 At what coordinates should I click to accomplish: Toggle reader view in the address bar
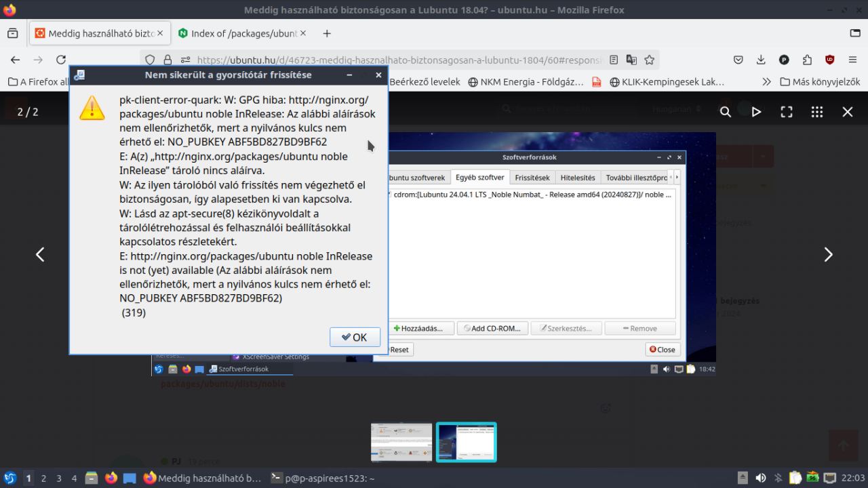[614, 60]
